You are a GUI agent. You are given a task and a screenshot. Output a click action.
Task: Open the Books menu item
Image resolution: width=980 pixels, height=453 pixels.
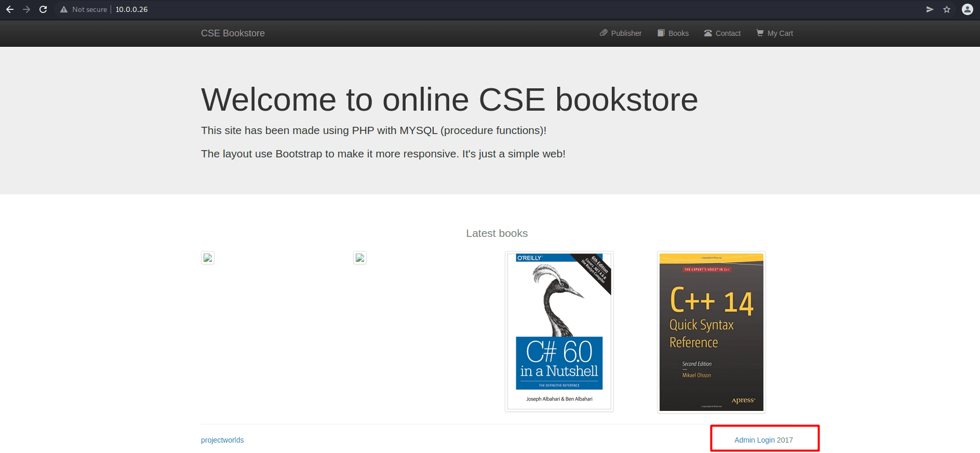coord(673,33)
